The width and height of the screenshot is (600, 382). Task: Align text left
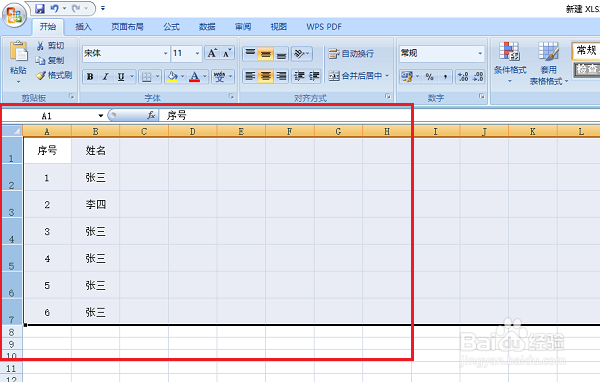250,76
